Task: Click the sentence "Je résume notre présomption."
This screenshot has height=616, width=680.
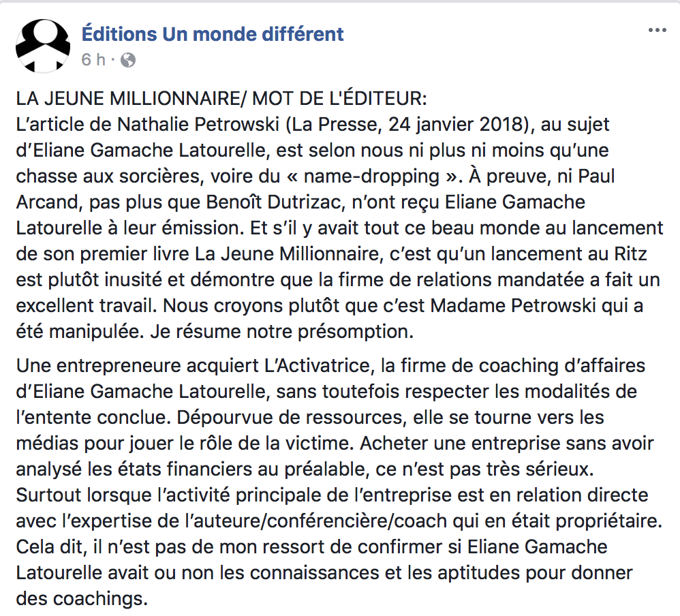Action: pyautogui.click(x=282, y=333)
